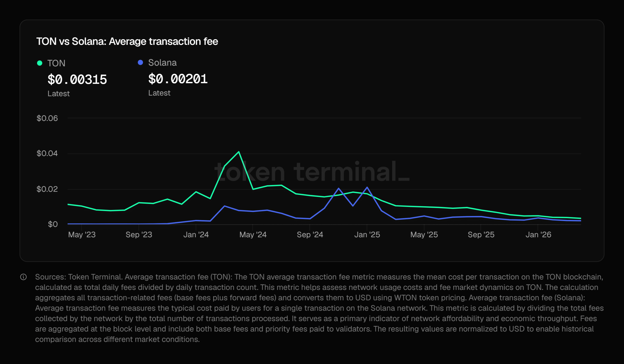
Task: Click the Sep '23 x-axis label
Action: coord(139,235)
